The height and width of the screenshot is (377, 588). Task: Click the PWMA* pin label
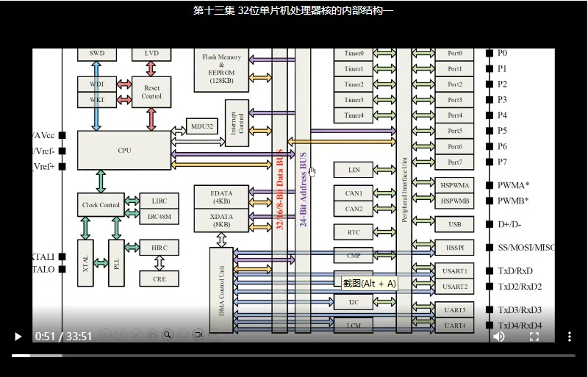[513, 185]
